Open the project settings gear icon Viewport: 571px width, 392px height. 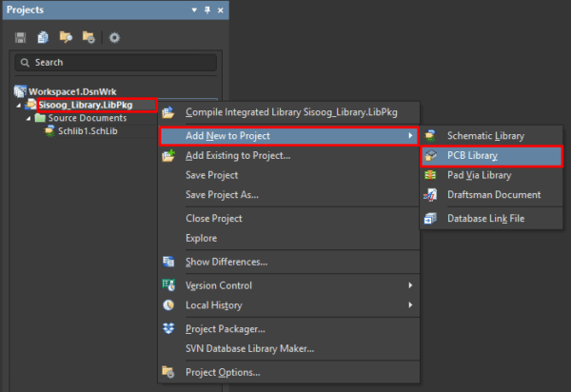114,37
